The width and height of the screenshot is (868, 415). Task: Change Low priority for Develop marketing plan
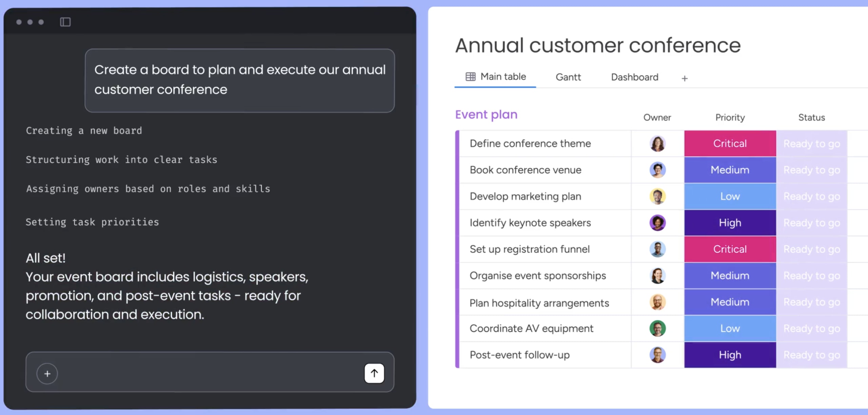coord(730,196)
